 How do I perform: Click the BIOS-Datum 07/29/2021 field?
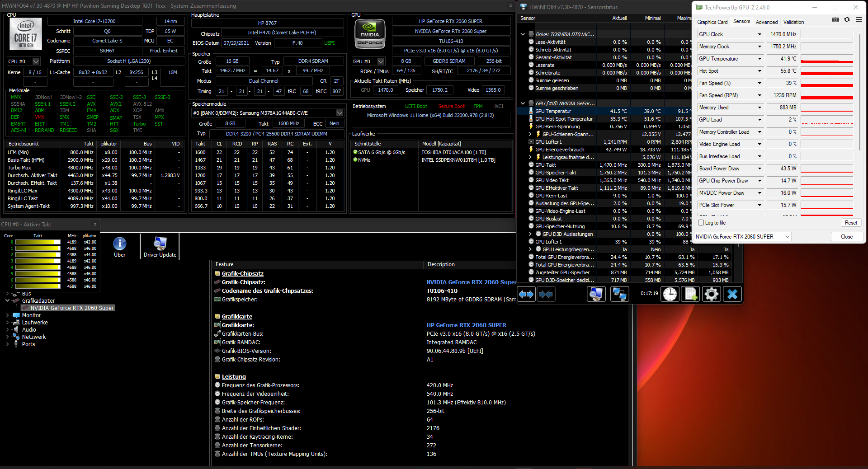[x=236, y=43]
